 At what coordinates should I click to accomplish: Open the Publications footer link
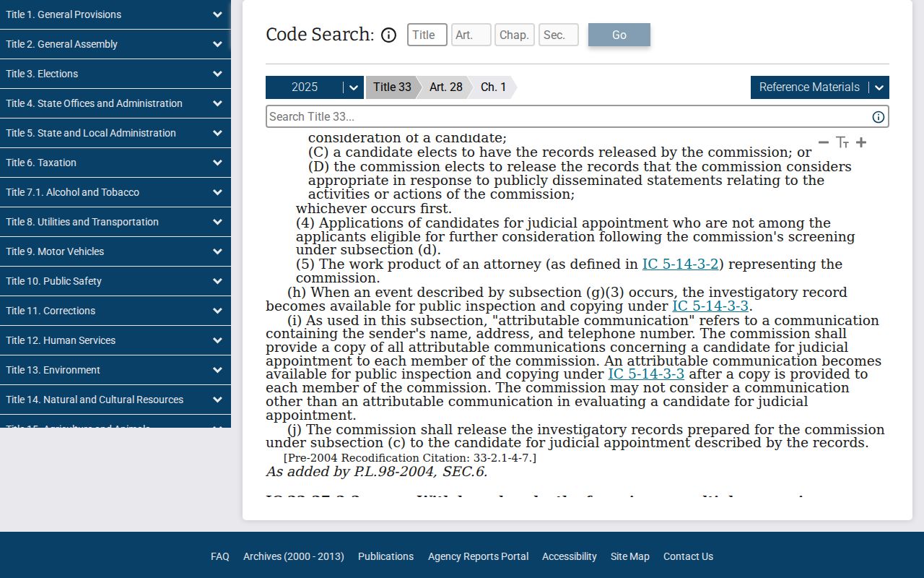click(x=386, y=556)
